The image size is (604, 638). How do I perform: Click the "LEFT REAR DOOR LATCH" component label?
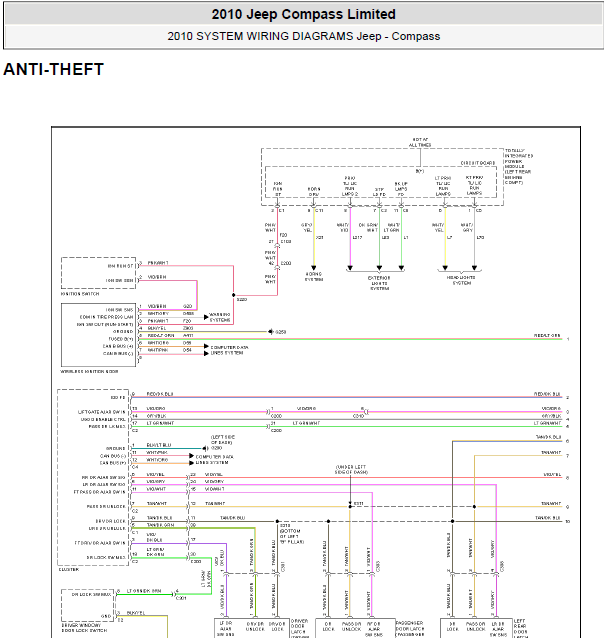(x=520, y=629)
